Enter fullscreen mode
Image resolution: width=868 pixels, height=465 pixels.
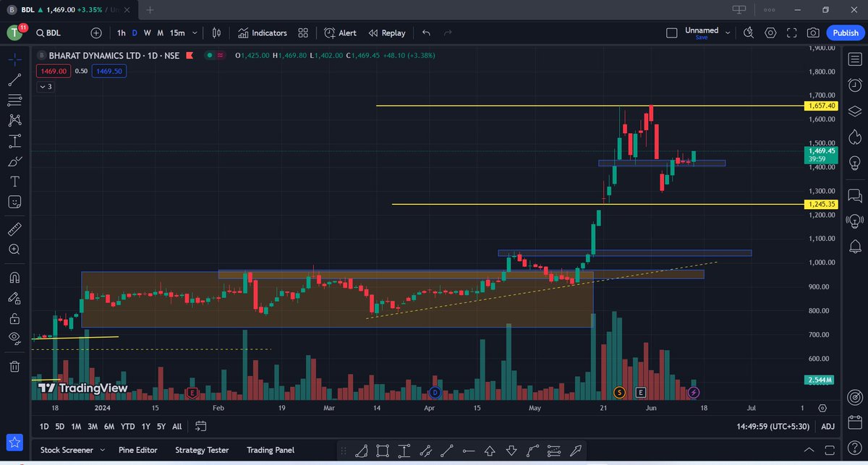click(x=792, y=33)
